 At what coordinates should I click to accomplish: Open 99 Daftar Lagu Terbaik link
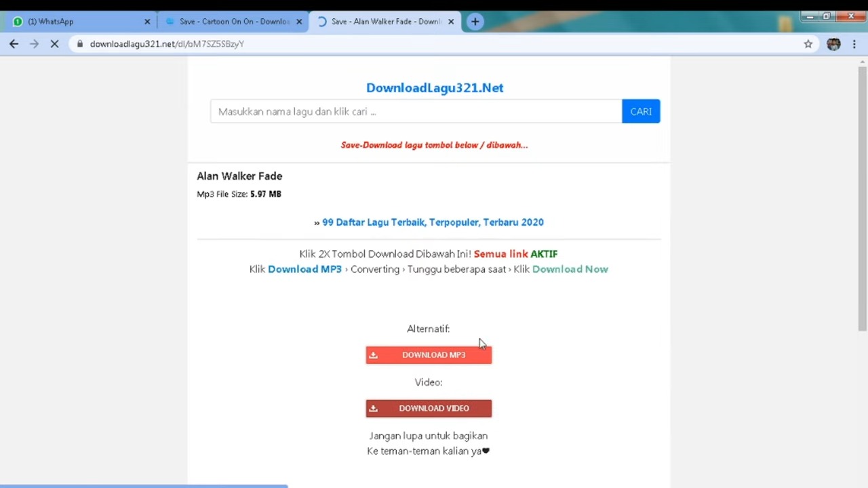point(433,222)
